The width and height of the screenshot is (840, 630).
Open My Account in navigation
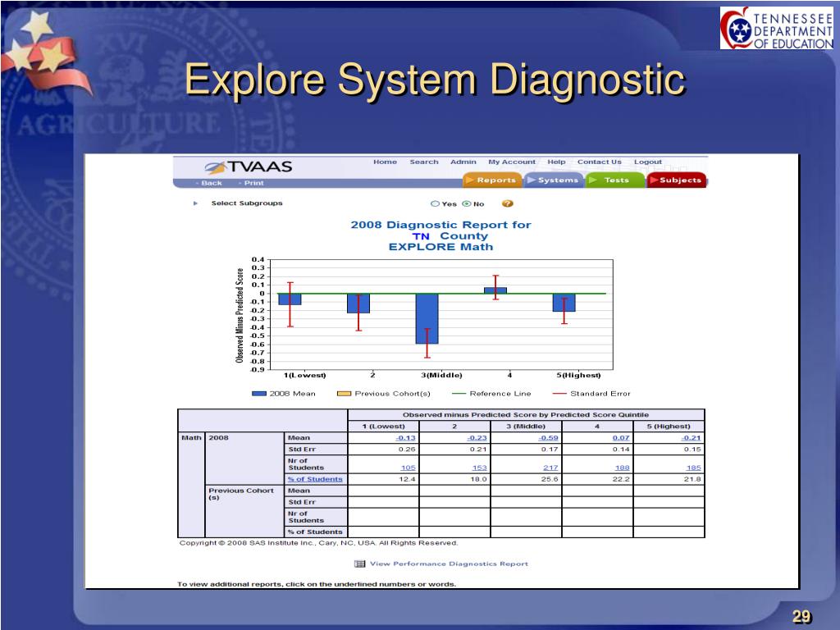click(512, 162)
